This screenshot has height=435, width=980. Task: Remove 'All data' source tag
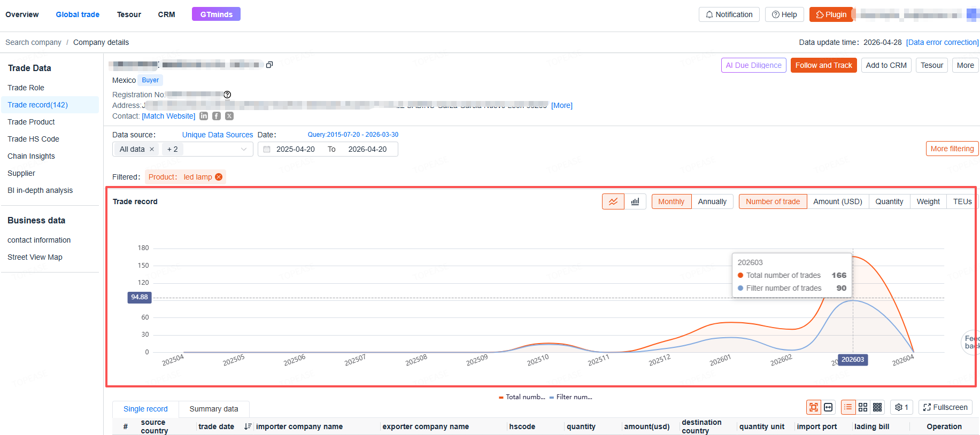[x=152, y=149]
